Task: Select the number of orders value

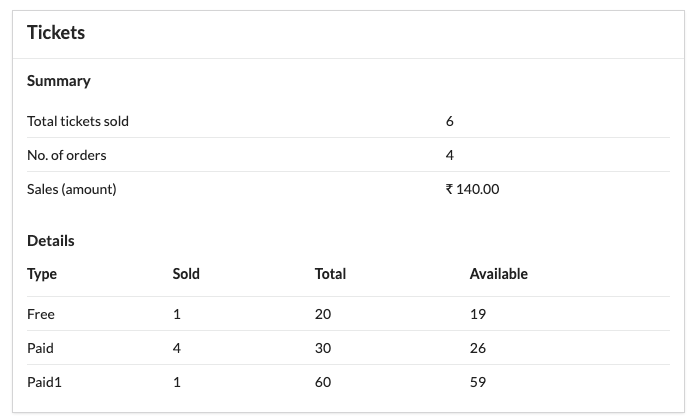Action: pyautogui.click(x=450, y=155)
